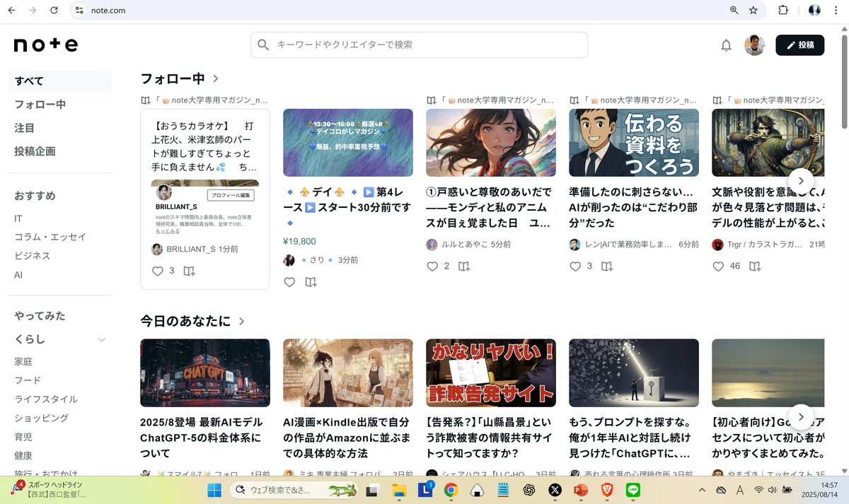The height and width of the screenshot is (504, 849).
Task: Like the おうちカラオケ post by BRILLIANT_S
Action: 158,271
